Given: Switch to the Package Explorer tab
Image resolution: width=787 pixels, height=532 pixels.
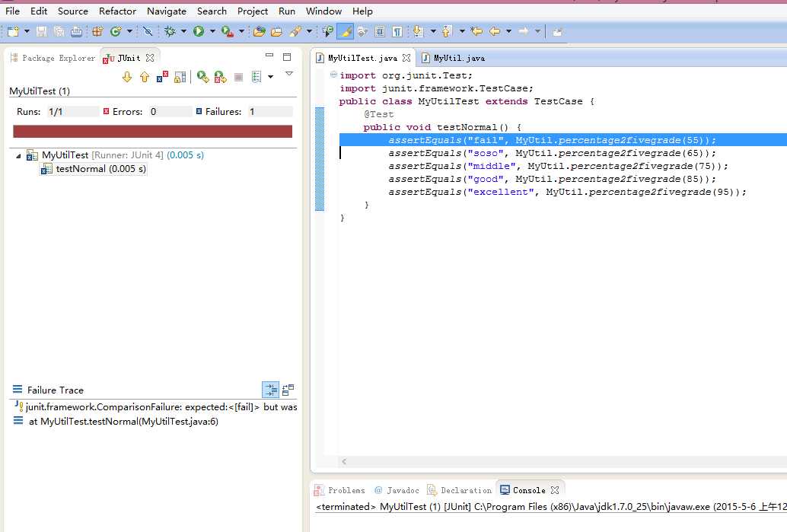Looking at the screenshot, I should click(53, 58).
